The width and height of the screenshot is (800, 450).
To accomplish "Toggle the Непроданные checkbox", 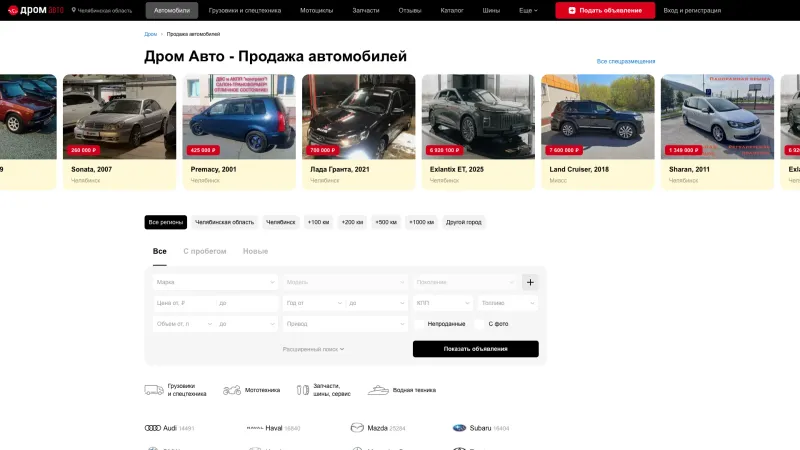I will (x=420, y=324).
